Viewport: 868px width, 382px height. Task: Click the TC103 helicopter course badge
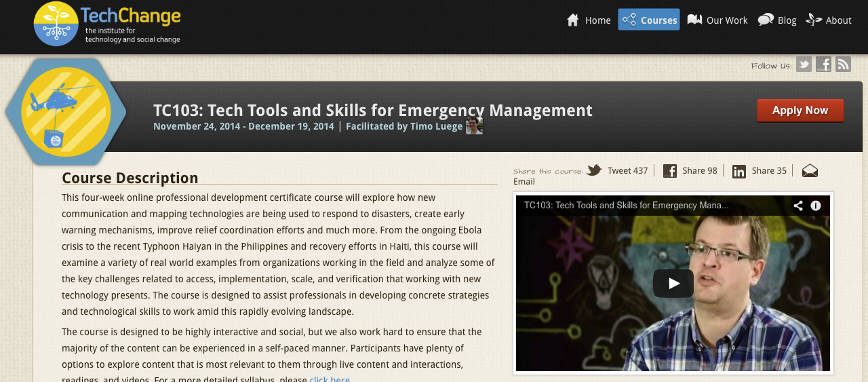66,112
